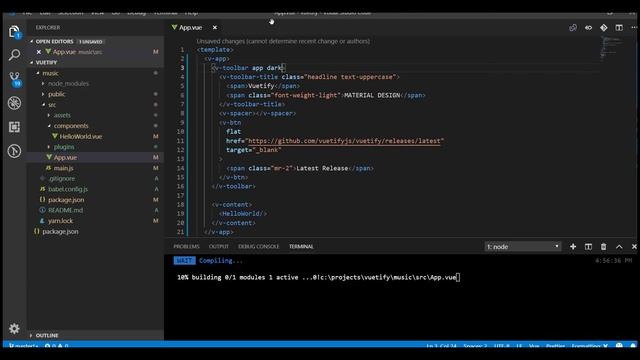Close the terminal panel

[x=634, y=247]
